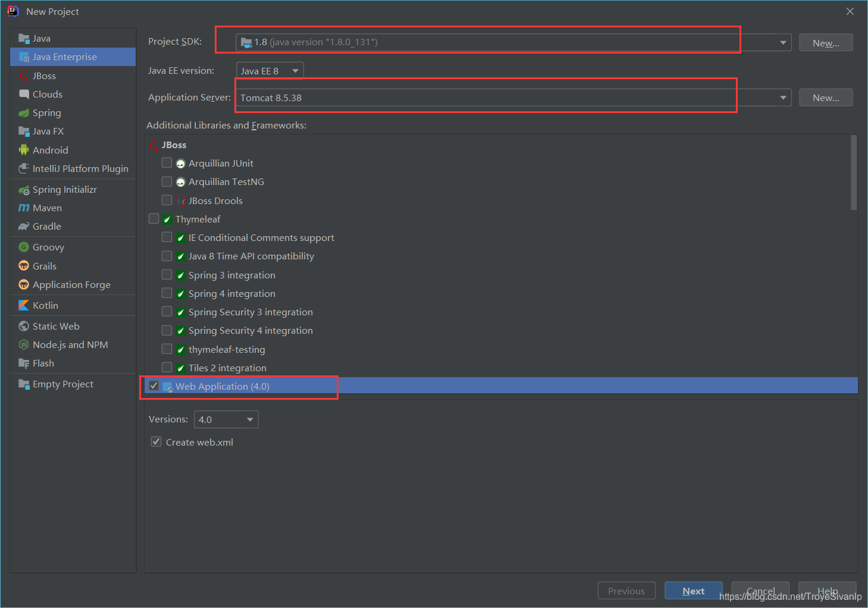Click the Arquillian TestNG alien icon

(181, 182)
